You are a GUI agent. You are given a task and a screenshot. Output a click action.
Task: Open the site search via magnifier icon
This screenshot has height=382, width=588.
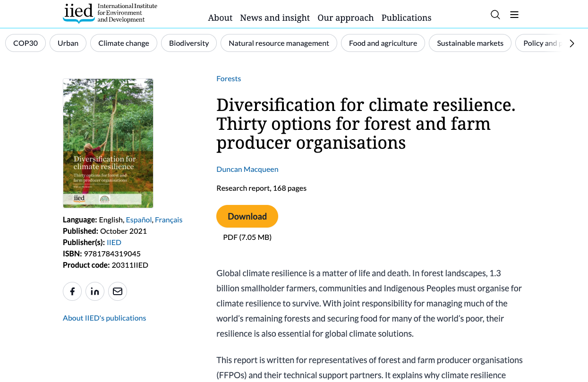pos(495,15)
